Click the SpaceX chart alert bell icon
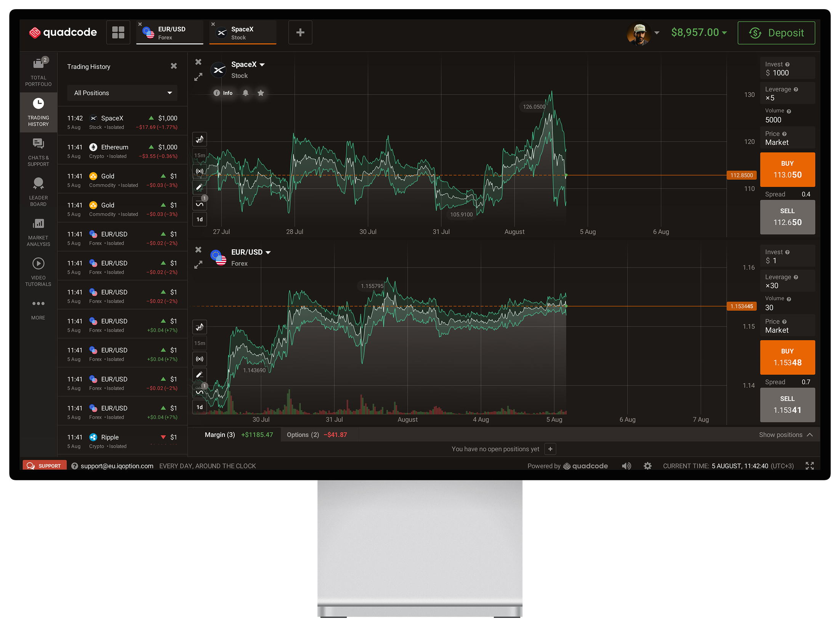 tap(245, 93)
